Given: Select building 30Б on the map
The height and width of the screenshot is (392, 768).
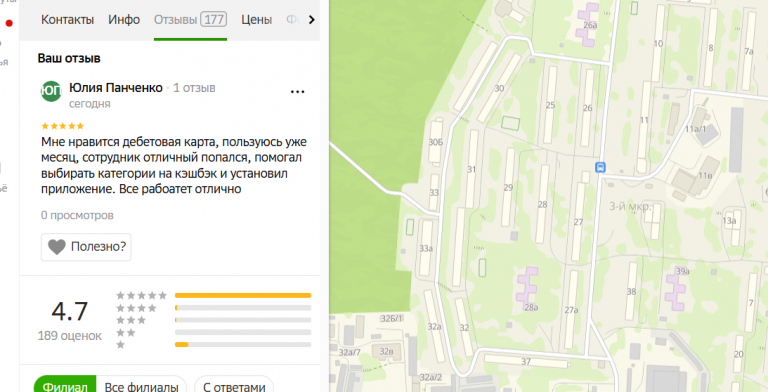Looking at the screenshot, I should (435, 143).
